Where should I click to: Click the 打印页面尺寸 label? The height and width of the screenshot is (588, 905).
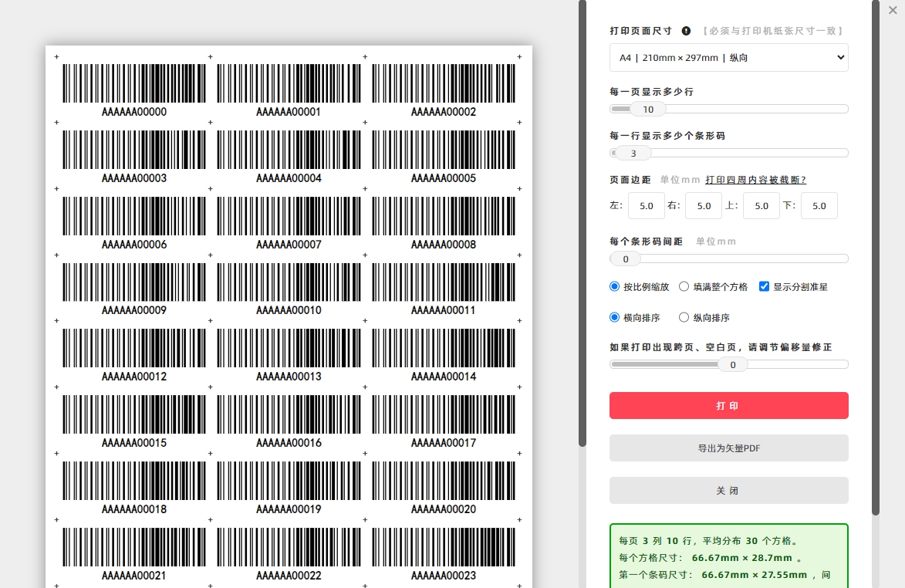click(641, 31)
